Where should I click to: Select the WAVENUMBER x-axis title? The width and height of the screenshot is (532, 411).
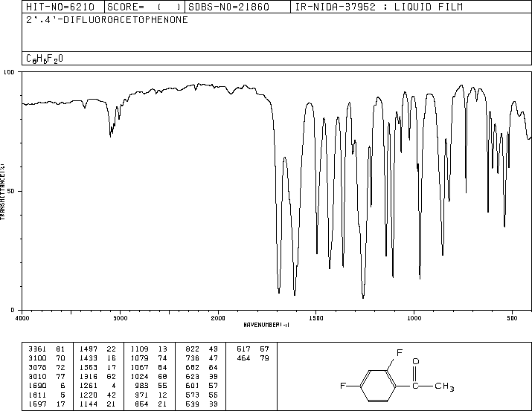tap(266, 325)
